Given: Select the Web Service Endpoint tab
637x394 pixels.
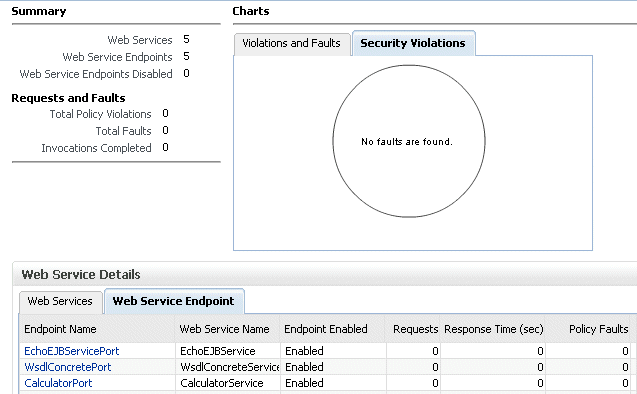Looking at the screenshot, I should (173, 301).
